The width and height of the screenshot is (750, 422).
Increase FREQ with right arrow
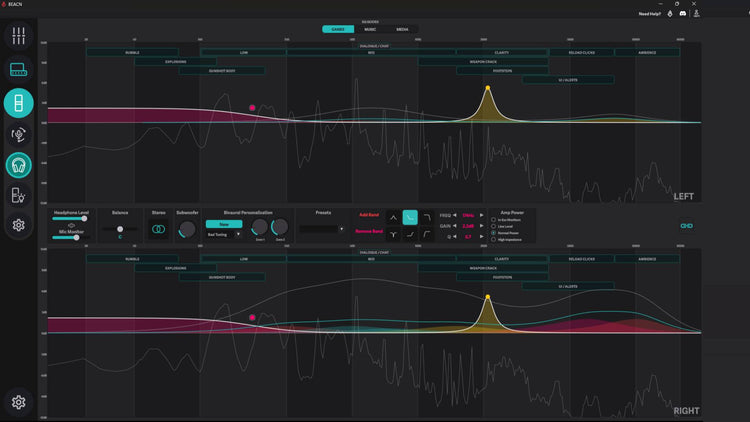(x=482, y=215)
